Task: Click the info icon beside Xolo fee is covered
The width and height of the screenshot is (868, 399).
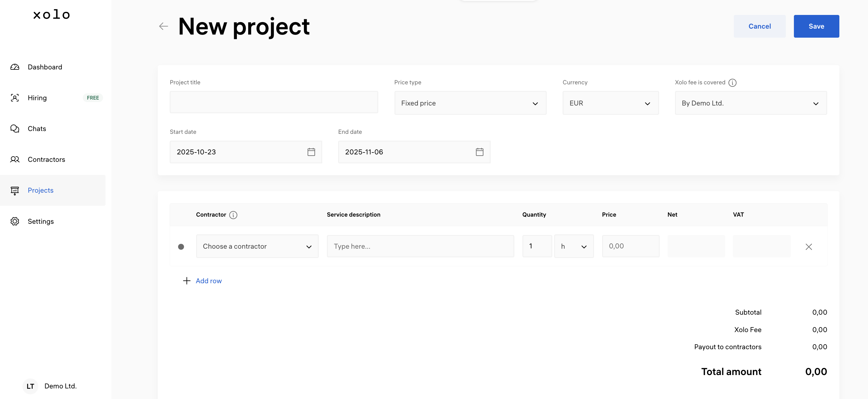Action: pos(733,82)
